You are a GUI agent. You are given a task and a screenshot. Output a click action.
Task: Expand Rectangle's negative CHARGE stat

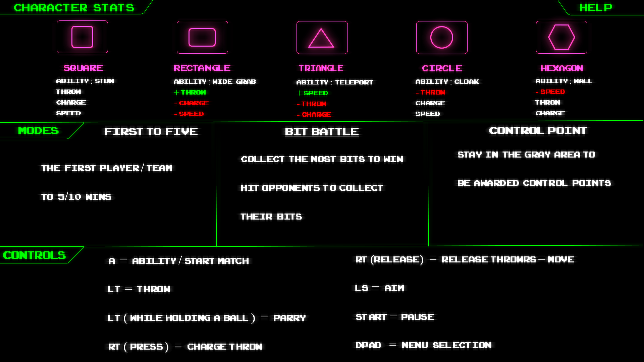[x=192, y=103]
